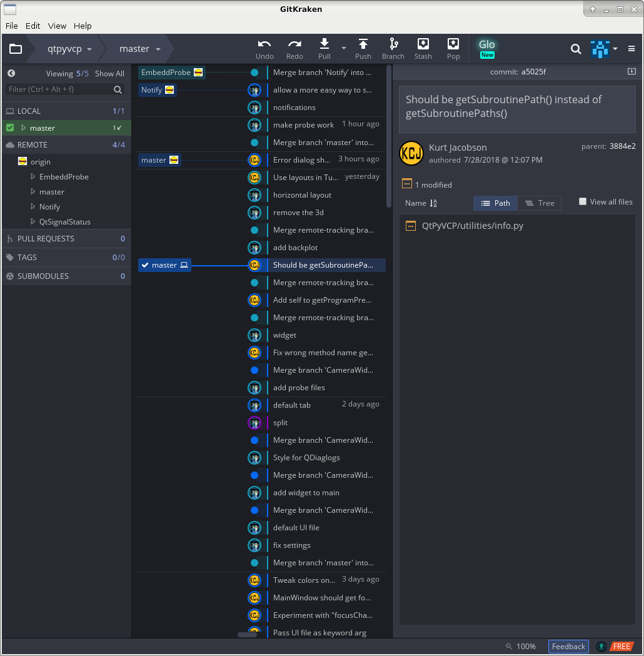The width and height of the screenshot is (644, 656).
Task: Open the profile dropdown arrow
Action: [x=615, y=49]
